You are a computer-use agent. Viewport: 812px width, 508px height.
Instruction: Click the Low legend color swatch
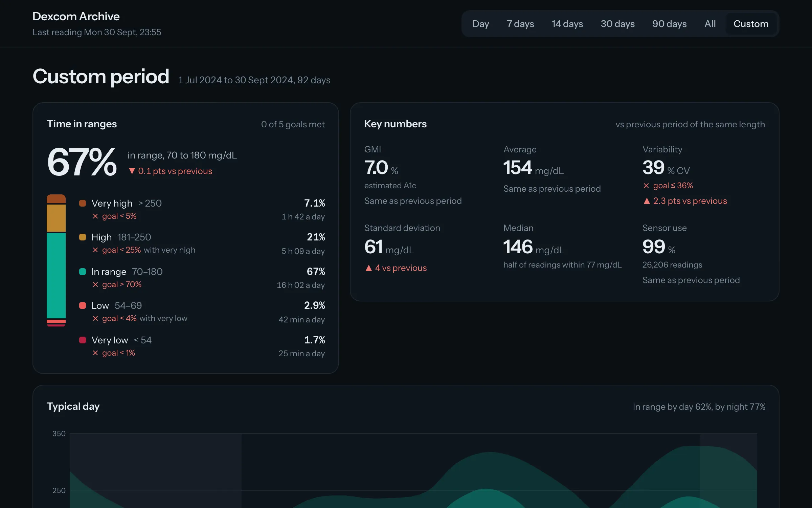click(83, 305)
